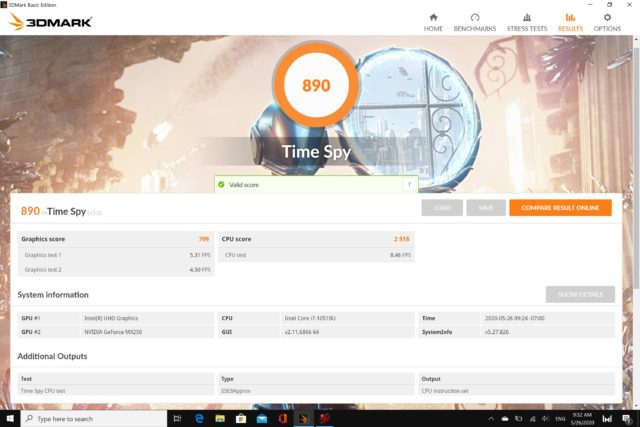Viewport: 640px width, 427px height.
Task: Click the Additional Outputs heading
Action: click(52, 356)
